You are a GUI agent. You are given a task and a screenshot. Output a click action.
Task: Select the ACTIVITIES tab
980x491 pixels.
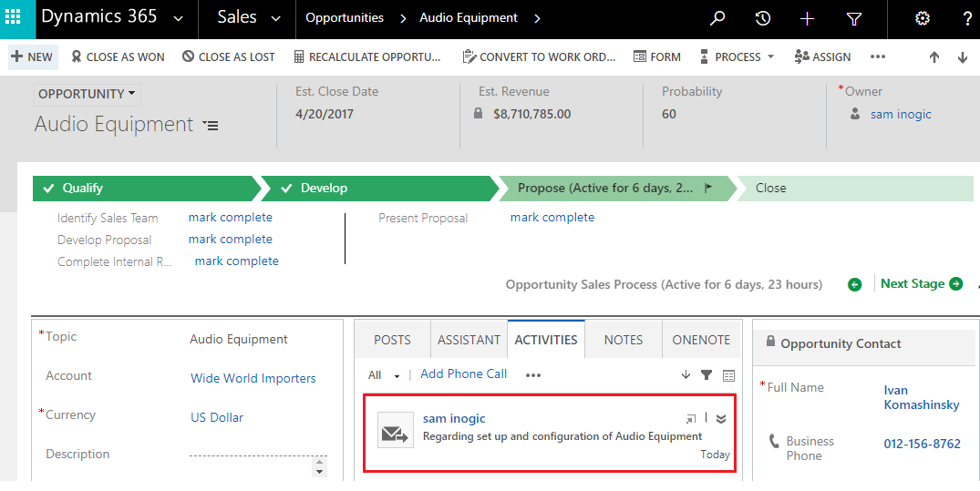click(546, 340)
